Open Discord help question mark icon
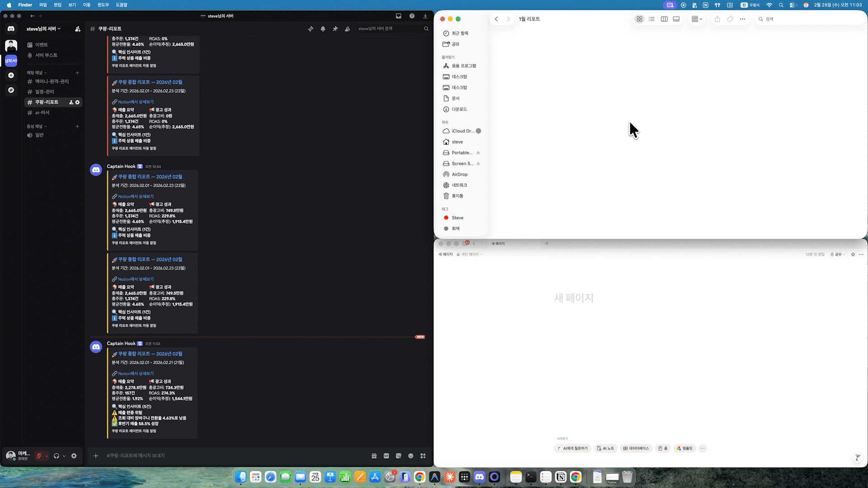The image size is (868, 488). click(x=412, y=16)
